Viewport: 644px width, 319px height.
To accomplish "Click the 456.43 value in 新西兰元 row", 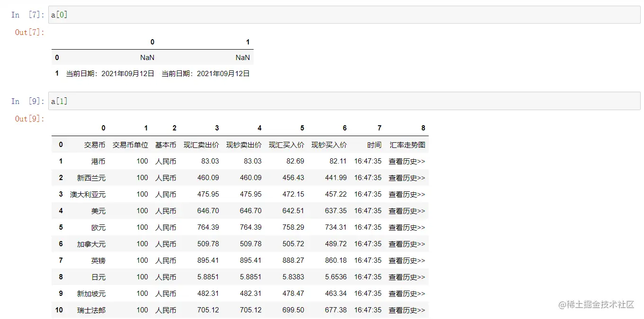I will (x=293, y=178).
